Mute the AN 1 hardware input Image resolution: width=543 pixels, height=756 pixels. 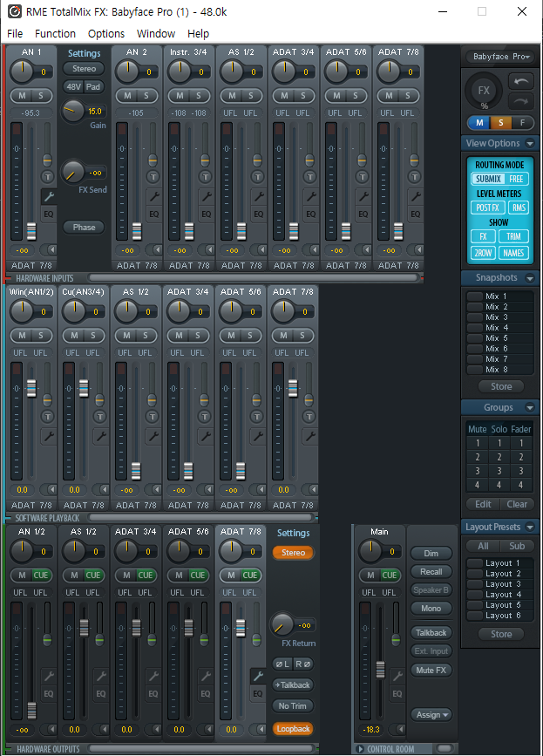pyautogui.click(x=22, y=95)
